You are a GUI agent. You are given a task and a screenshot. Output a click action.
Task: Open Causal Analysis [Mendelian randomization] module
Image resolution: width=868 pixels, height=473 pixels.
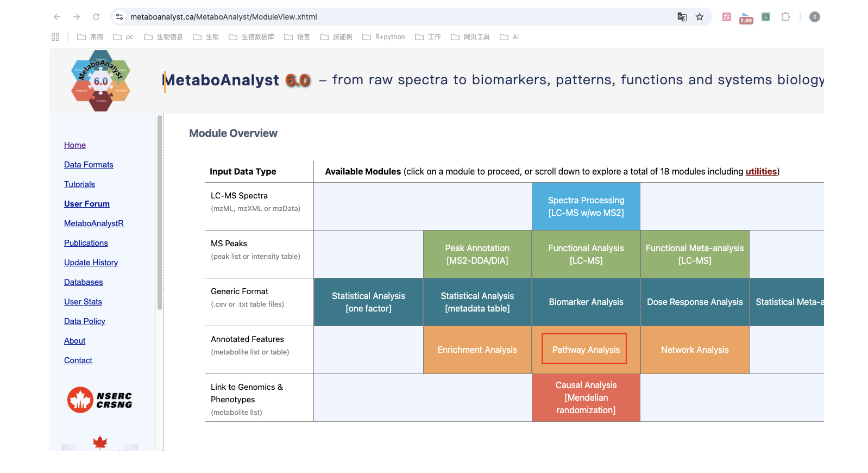click(x=586, y=398)
